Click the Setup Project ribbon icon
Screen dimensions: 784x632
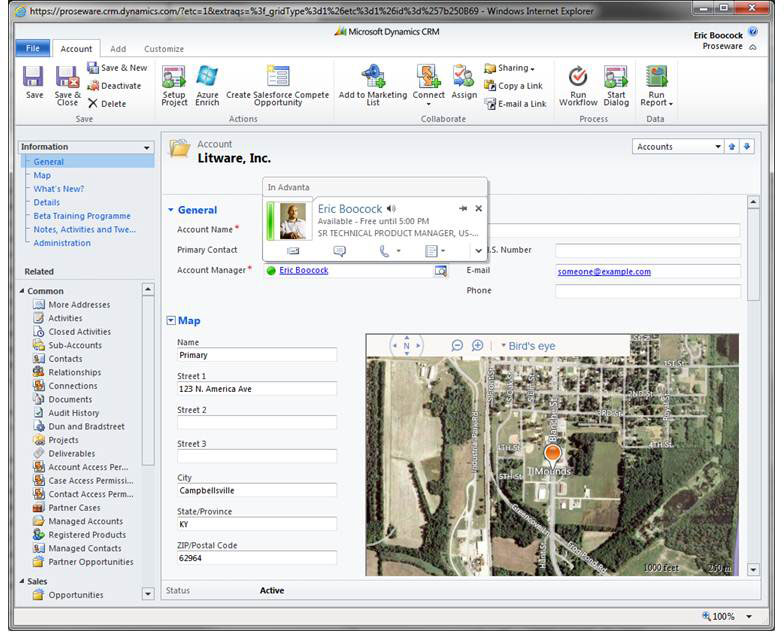coord(174,78)
